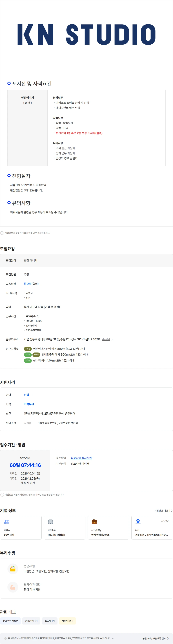The width and height of the screenshot is (173, 644).
Task: Click 7호선 badge beside 건대입구역
Action: (36, 354)
